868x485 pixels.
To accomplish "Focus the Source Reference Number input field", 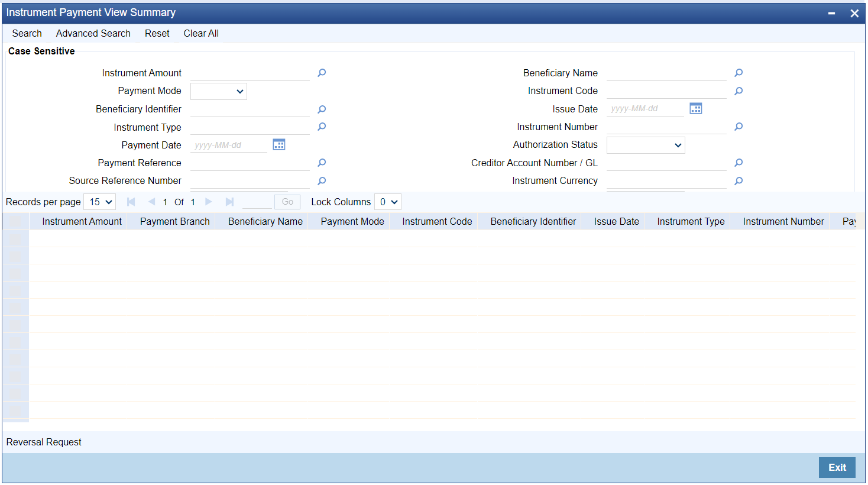I will tap(250, 181).
